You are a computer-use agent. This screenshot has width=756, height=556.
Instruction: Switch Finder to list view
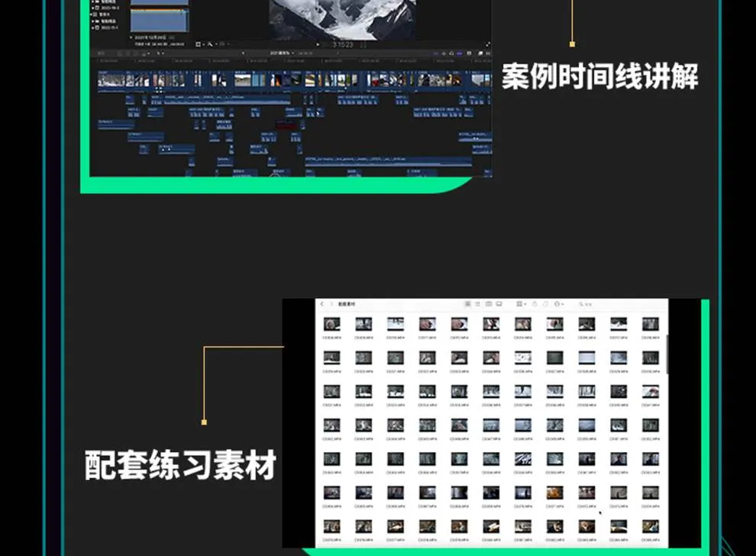478,304
